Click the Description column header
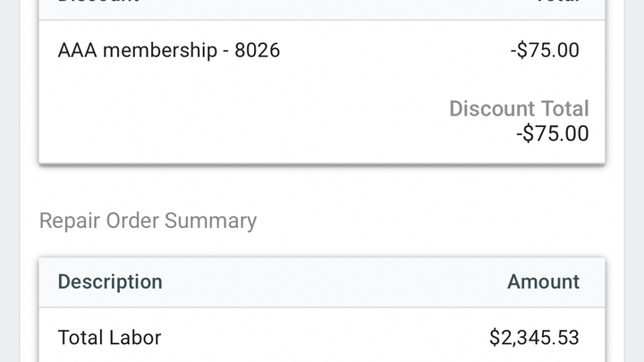 coord(110,282)
